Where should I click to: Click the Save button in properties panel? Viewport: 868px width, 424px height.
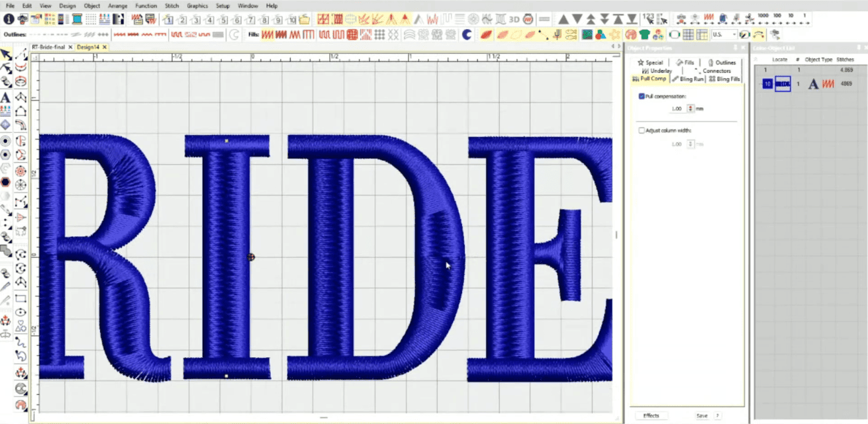coord(702,415)
